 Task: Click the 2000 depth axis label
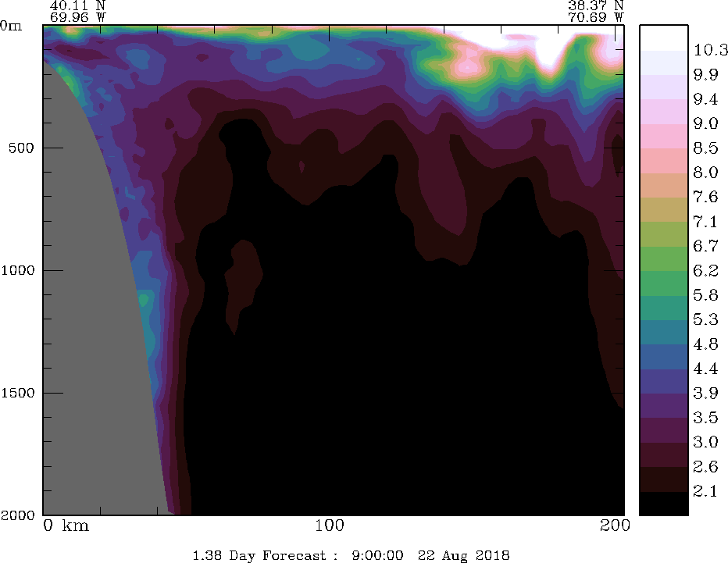pyautogui.click(x=18, y=515)
